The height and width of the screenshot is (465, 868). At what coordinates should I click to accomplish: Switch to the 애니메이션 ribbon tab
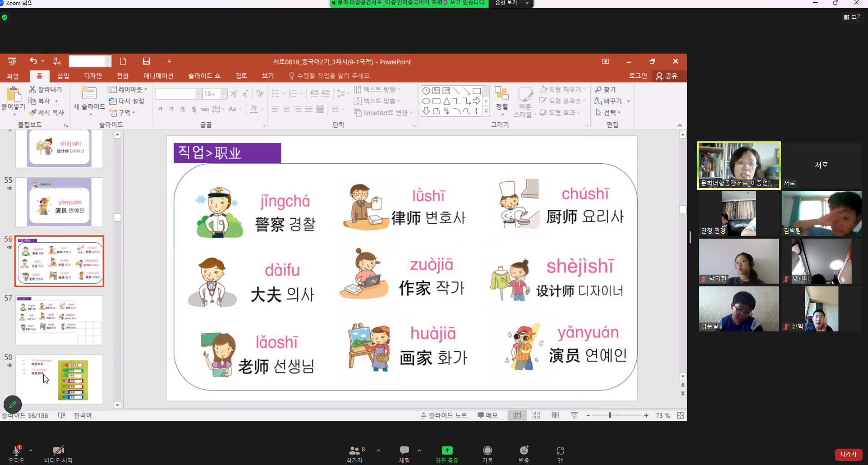point(158,76)
